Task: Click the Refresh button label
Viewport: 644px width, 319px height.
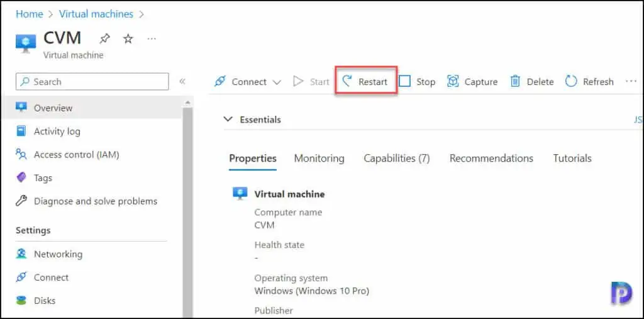Action: [x=598, y=82]
